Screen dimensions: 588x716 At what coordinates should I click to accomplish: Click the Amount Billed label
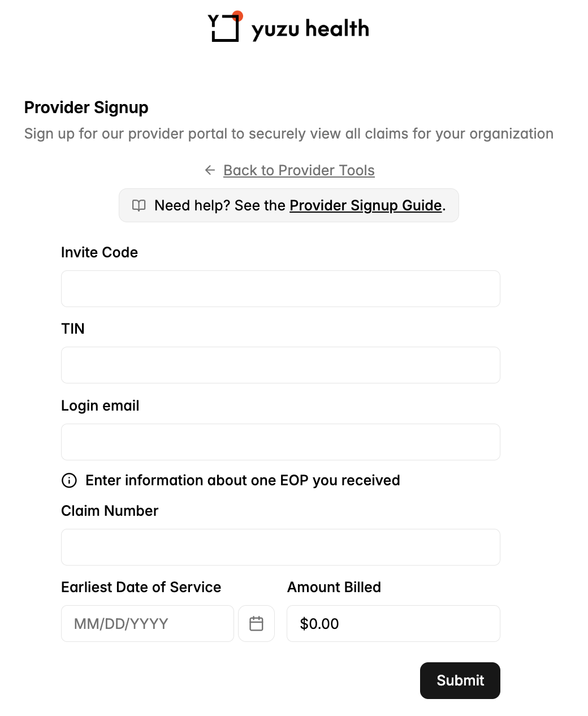(x=334, y=587)
